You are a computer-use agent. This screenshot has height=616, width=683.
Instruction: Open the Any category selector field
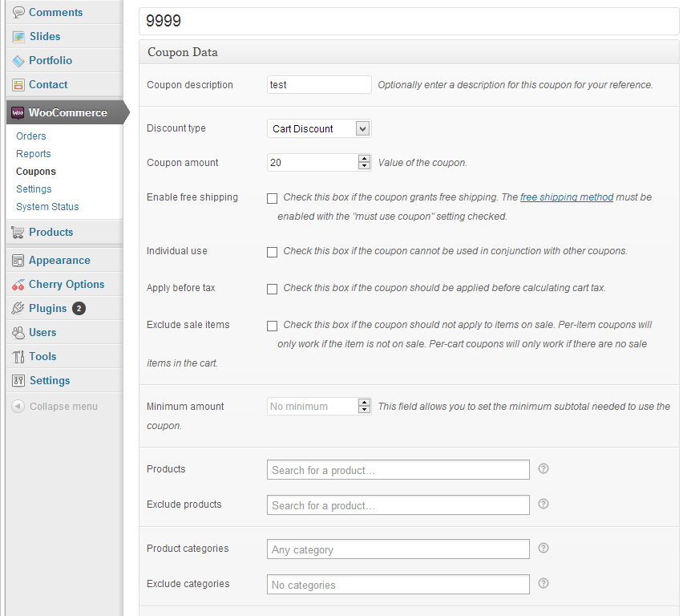pyautogui.click(x=398, y=549)
